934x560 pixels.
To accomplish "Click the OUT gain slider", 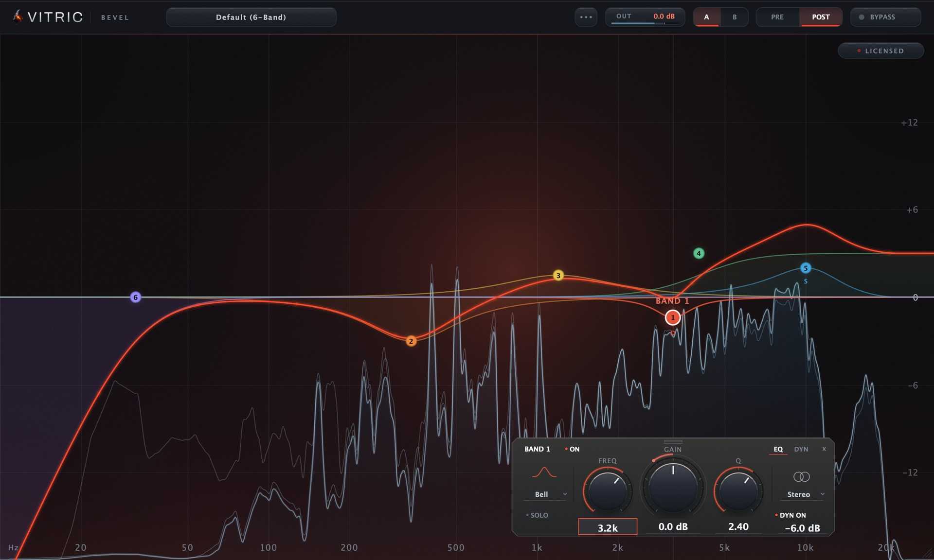I will coord(645,23).
